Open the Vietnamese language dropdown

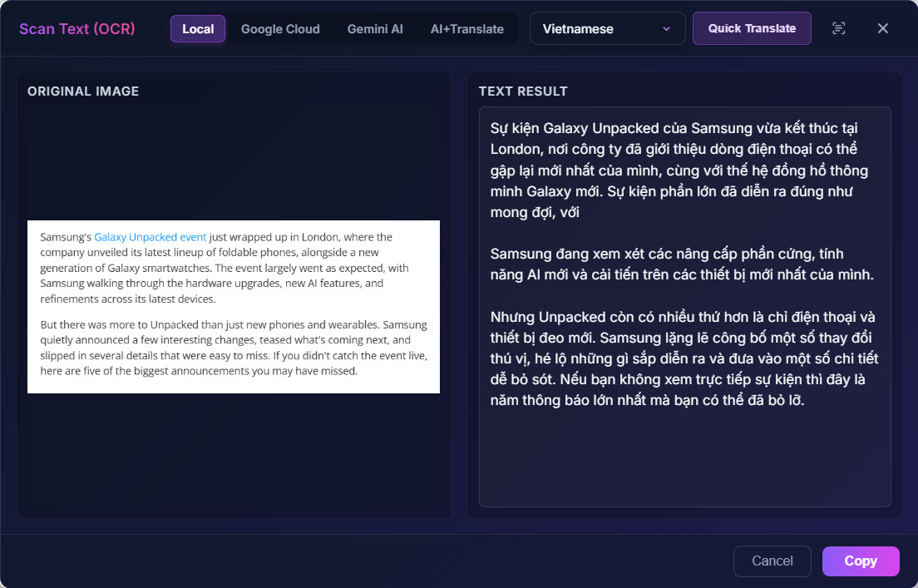tap(607, 29)
